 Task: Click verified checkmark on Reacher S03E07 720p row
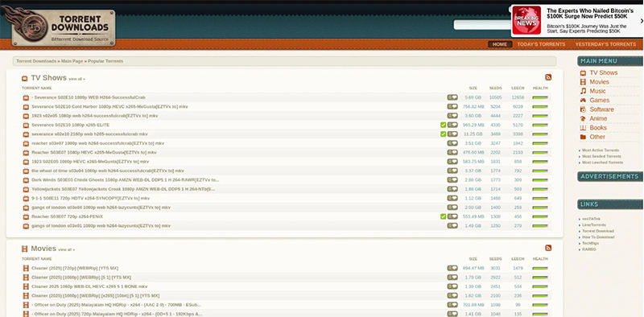point(444,216)
